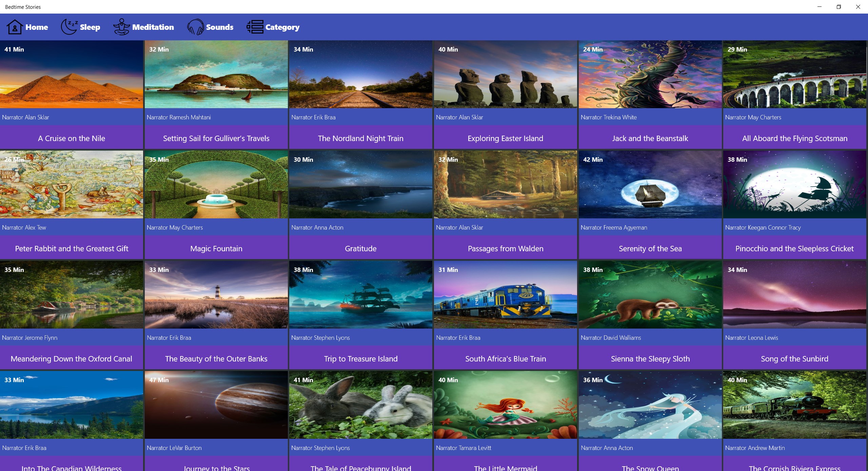Open A Cruise on the Nile thumbnail
Screen dimensions: 868x471
[x=72, y=75]
